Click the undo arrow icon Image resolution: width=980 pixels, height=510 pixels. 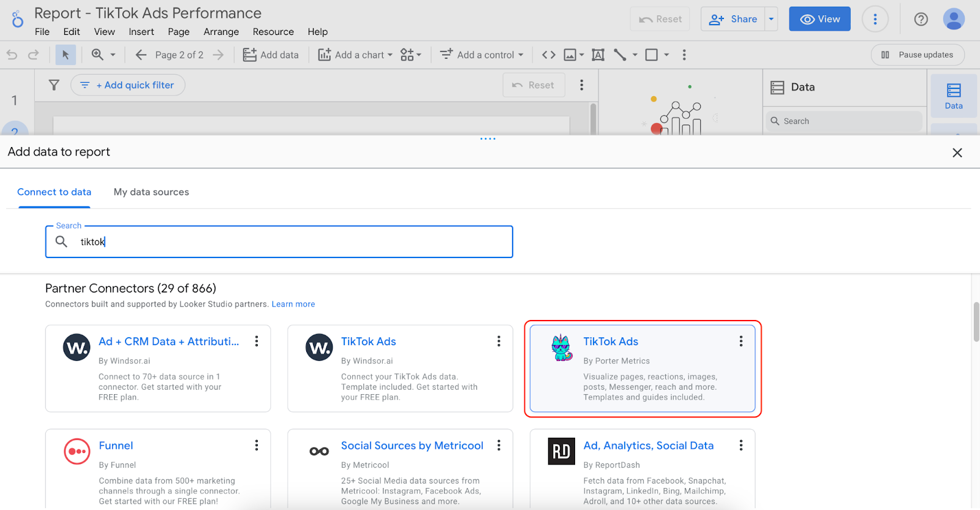coord(12,55)
